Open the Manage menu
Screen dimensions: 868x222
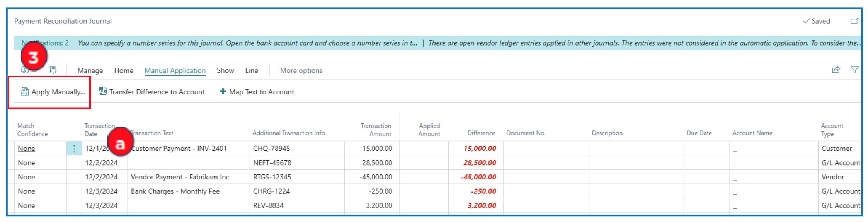pos(90,70)
